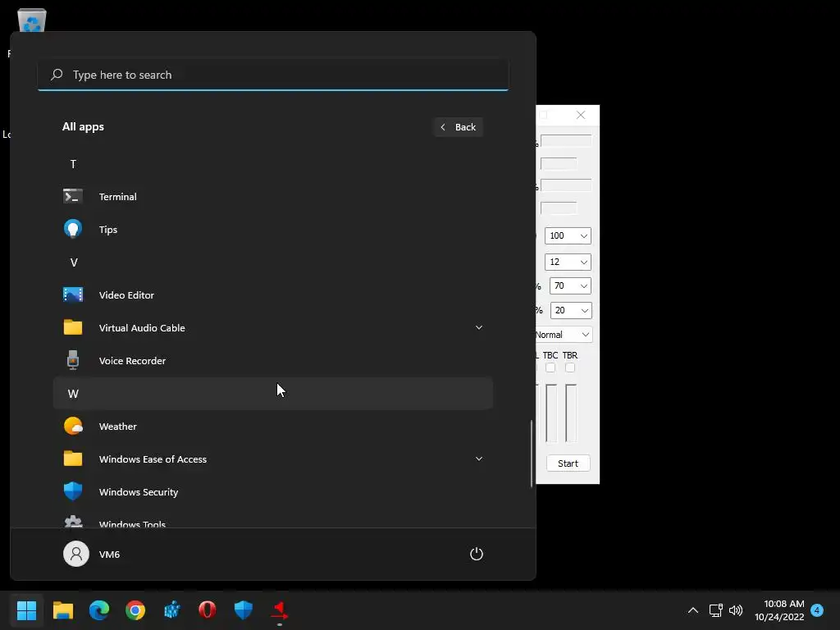The width and height of the screenshot is (840, 630).
Task: Open the Terminal app icon
Action: point(73,197)
